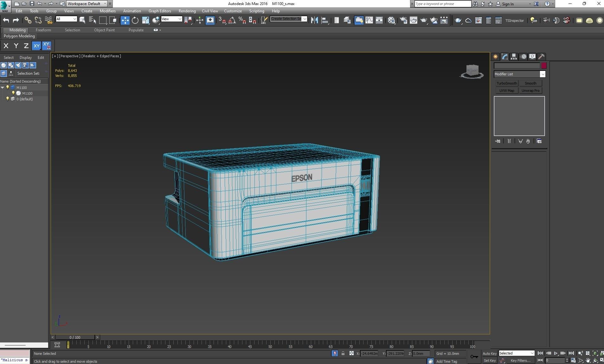
Task: Activate the Select and Rotate tool
Action: click(x=135, y=20)
